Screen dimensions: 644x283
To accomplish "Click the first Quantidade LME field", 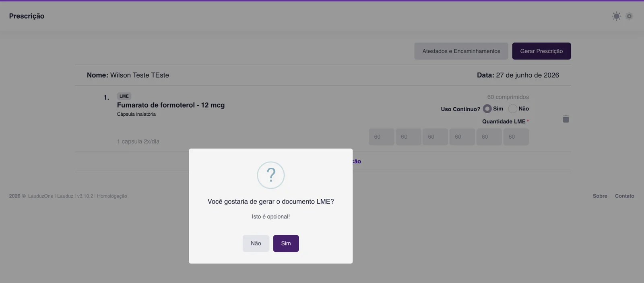I will [382, 137].
